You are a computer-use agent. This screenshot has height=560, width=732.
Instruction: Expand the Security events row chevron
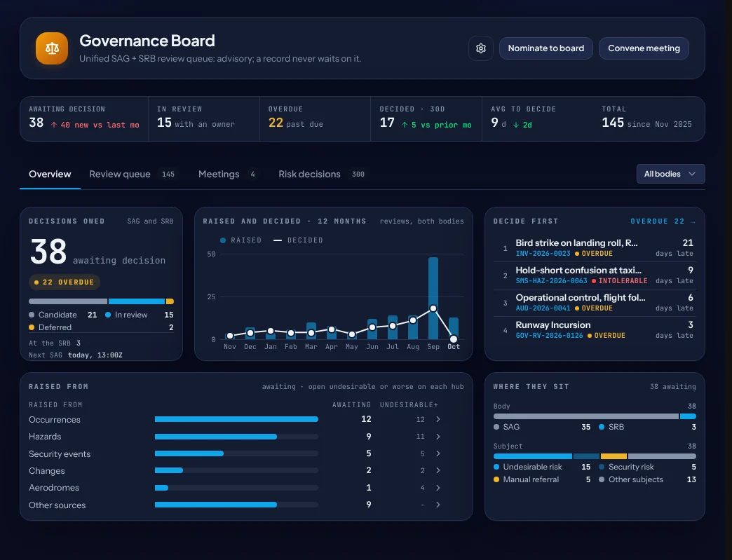[x=438, y=453]
